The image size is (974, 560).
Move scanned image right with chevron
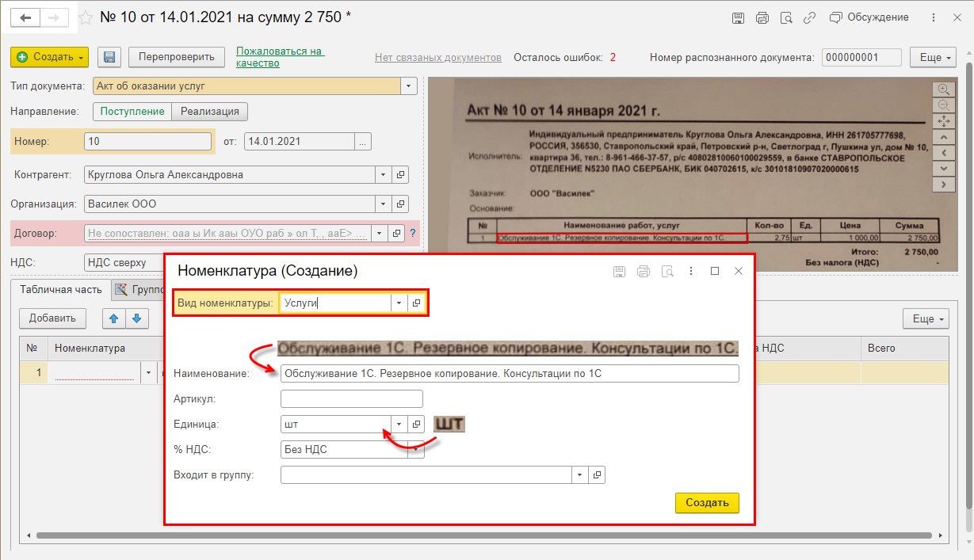(x=943, y=184)
